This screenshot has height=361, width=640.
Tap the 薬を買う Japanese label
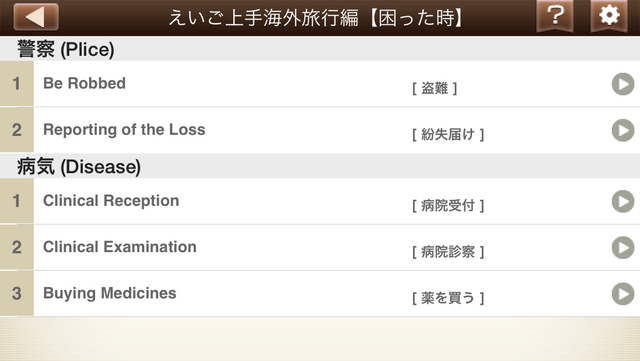click(448, 297)
